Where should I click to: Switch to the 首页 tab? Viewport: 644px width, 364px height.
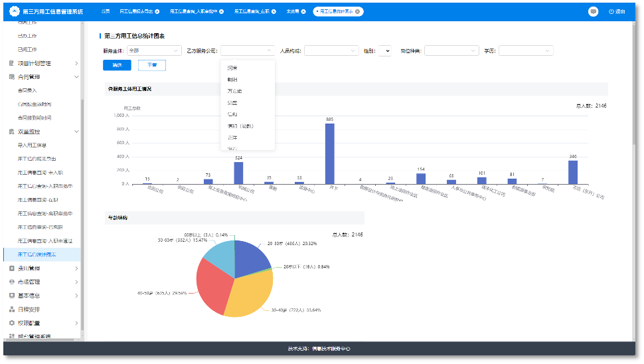coord(106,12)
